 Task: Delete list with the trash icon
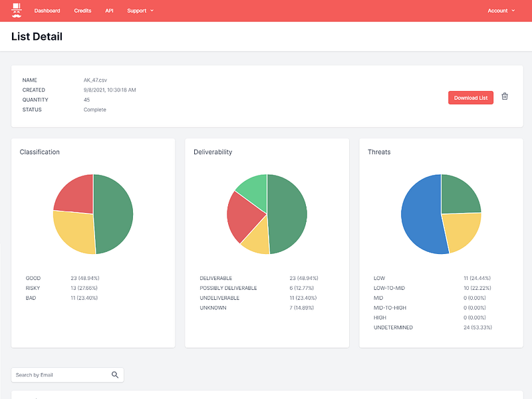tap(505, 96)
